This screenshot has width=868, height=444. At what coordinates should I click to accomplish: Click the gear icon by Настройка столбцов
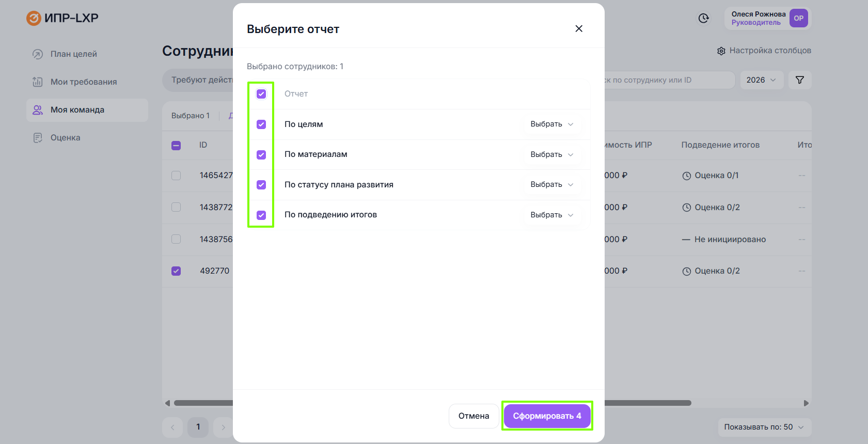721,51
